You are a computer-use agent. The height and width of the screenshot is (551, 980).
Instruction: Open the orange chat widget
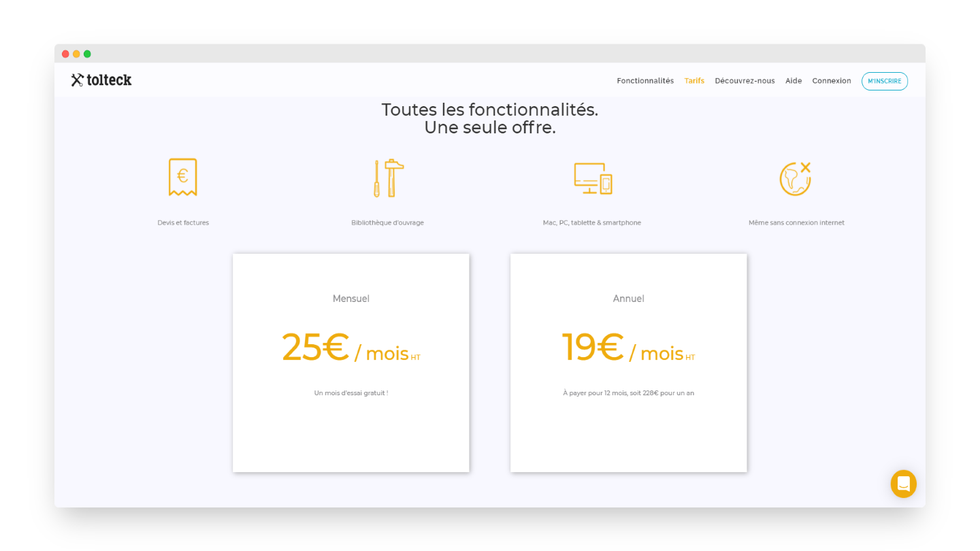[x=904, y=484]
